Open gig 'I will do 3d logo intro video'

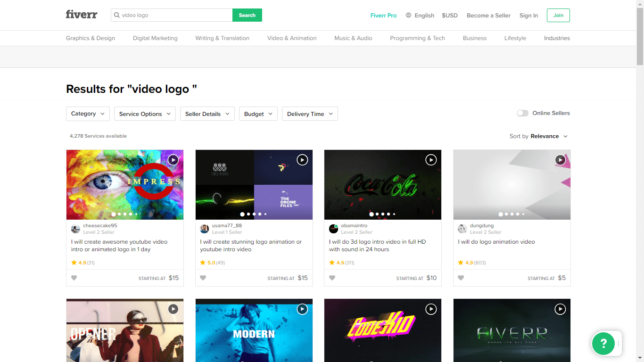pyautogui.click(x=377, y=246)
